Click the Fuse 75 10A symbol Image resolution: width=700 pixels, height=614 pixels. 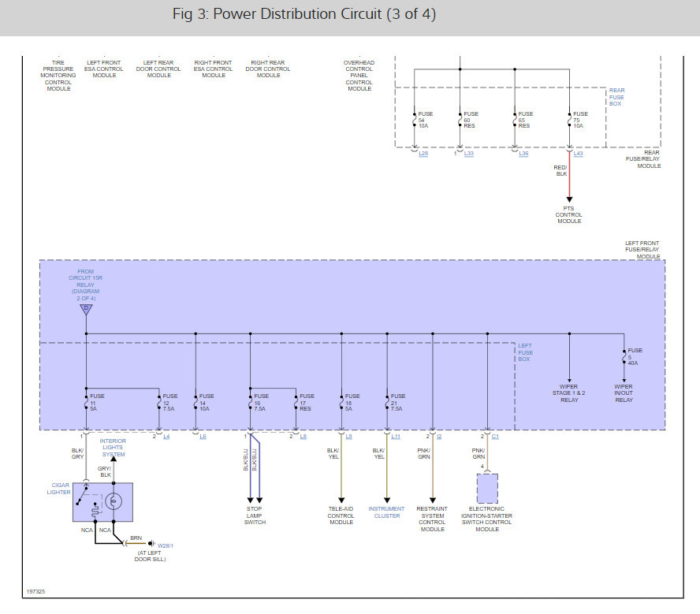click(569, 120)
